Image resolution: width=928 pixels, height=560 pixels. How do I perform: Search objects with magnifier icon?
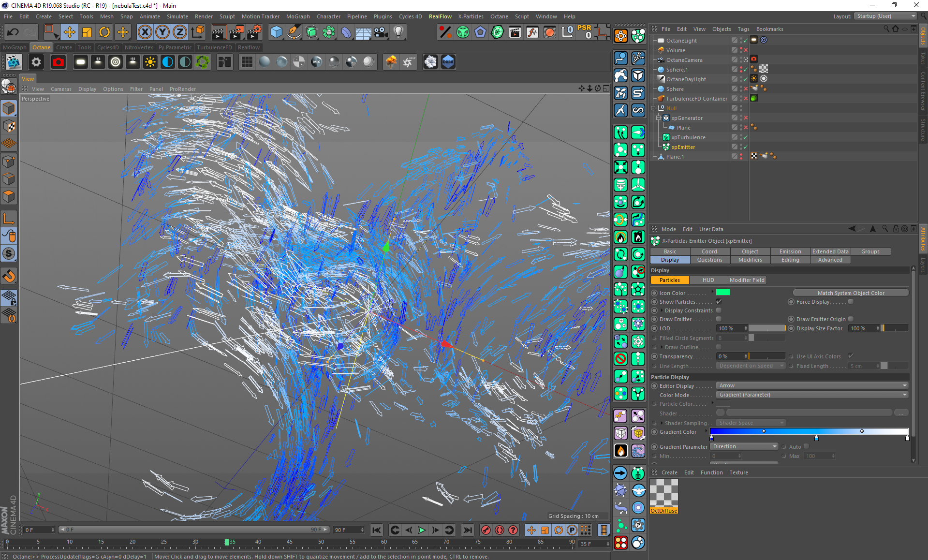(x=886, y=29)
